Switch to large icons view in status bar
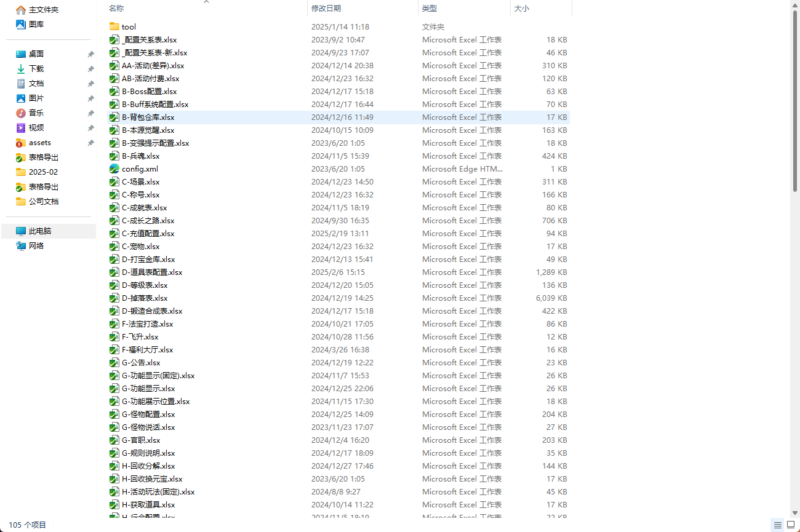This screenshot has height=532, width=800. click(791, 525)
